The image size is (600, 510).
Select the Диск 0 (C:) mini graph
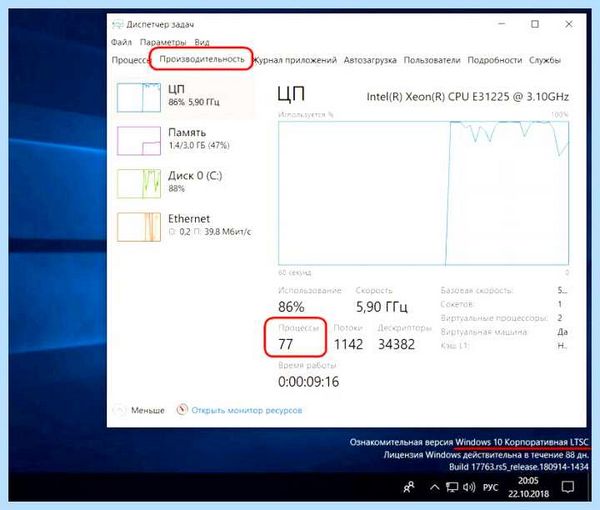tap(139, 184)
